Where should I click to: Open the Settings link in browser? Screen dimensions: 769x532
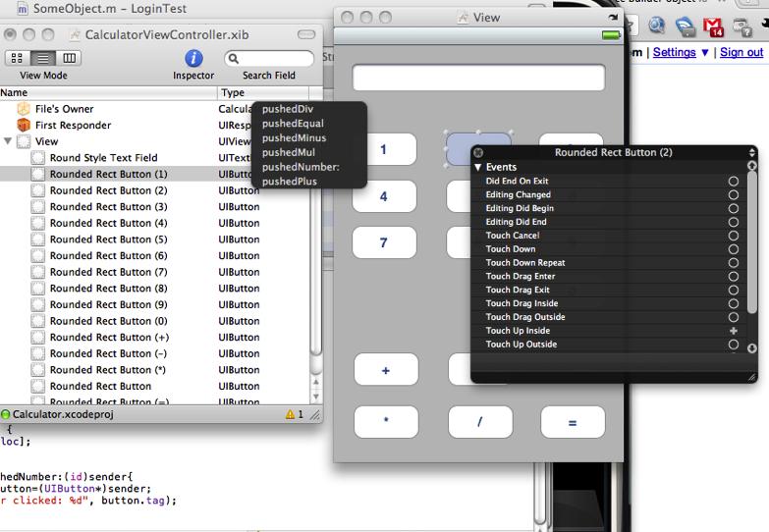675,52
